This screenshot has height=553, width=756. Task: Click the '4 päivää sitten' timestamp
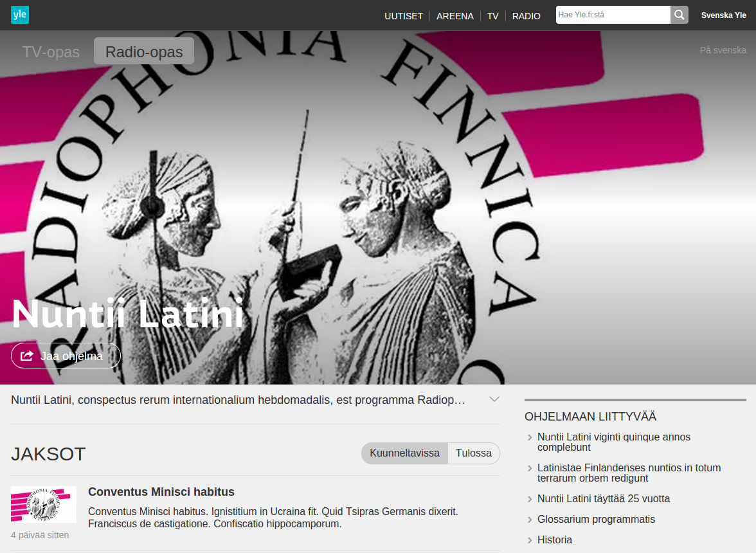(x=40, y=535)
